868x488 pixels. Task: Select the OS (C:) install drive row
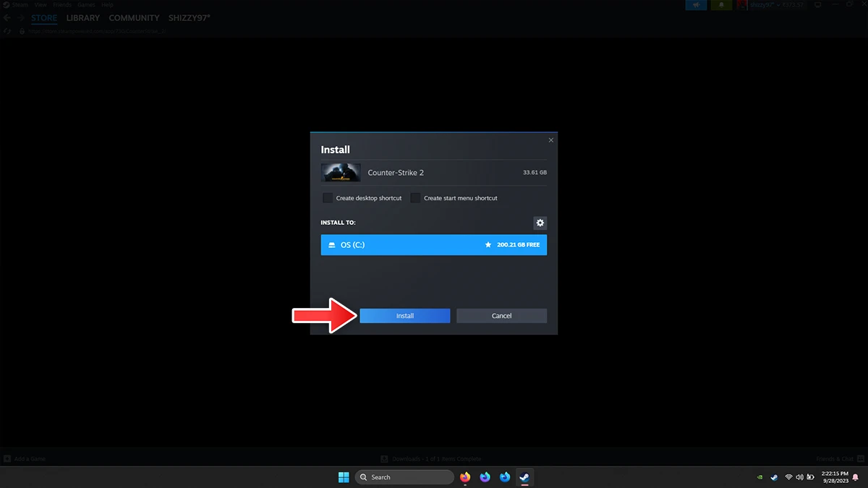point(434,245)
